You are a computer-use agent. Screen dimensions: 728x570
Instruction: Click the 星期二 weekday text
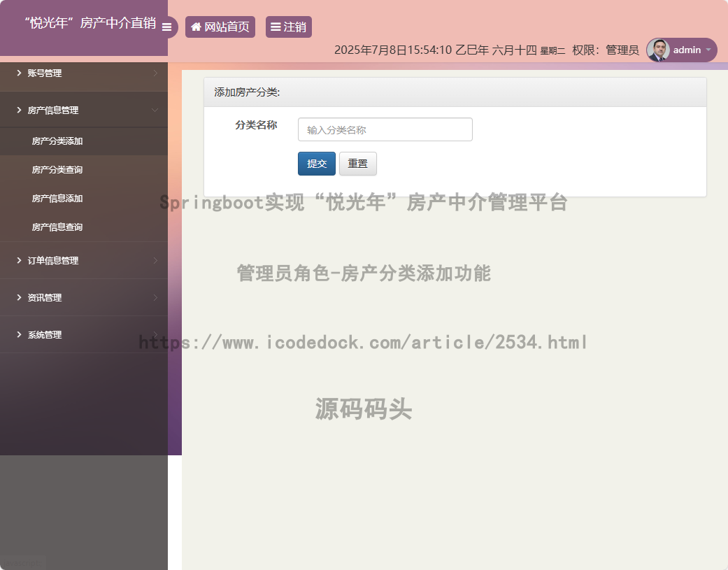552,51
